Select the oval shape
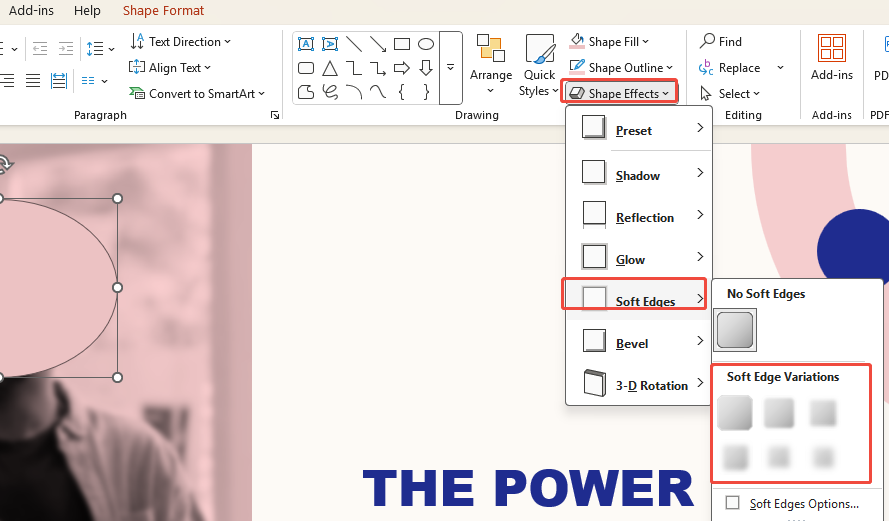This screenshot has height=521, width=889. pos(426,44)
